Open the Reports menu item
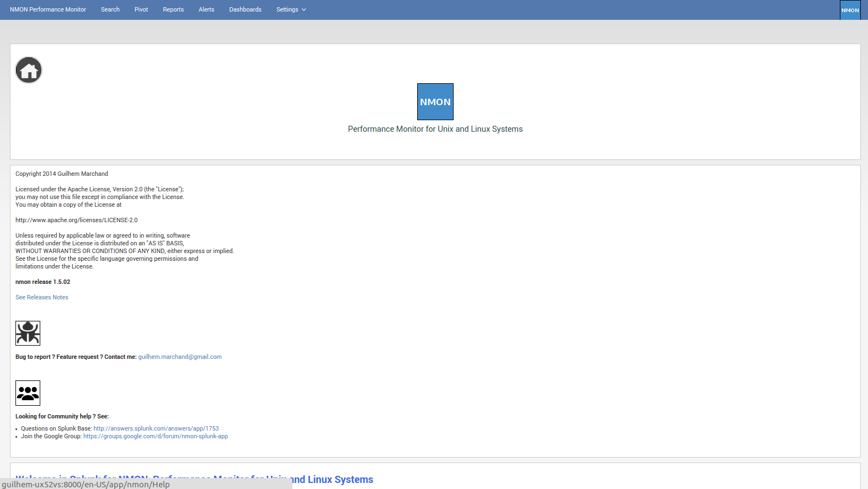Screen dimensions: 868x489 click(x=173, y=9)
